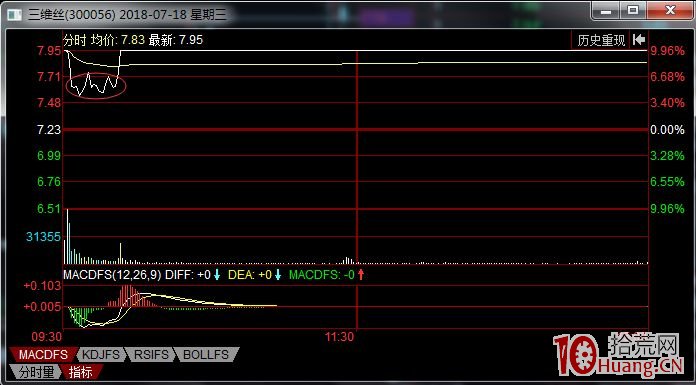Click the 7.23 zero-percent baseline price label

(x=49, y=130)
